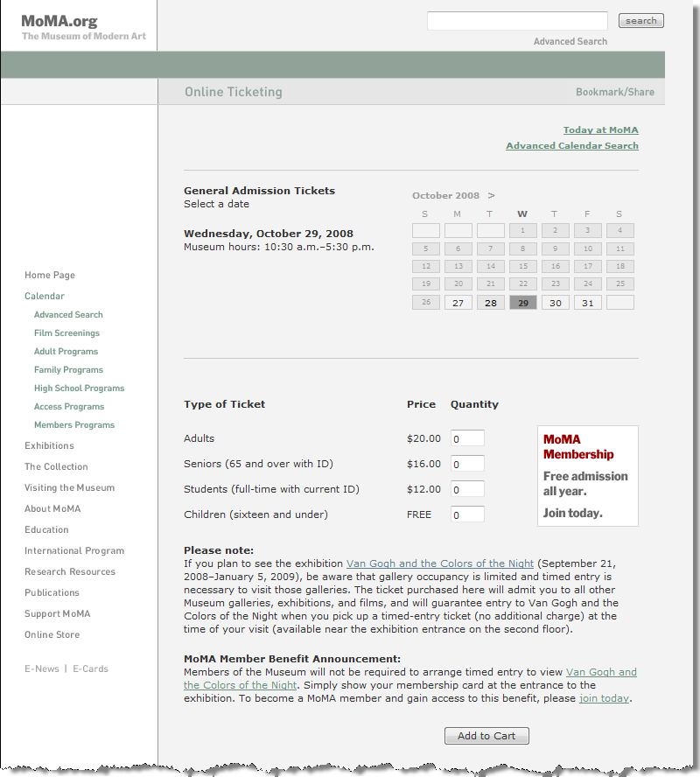Click the Add to Cart button
The image size is (700, 777).
tap(486, 736)
